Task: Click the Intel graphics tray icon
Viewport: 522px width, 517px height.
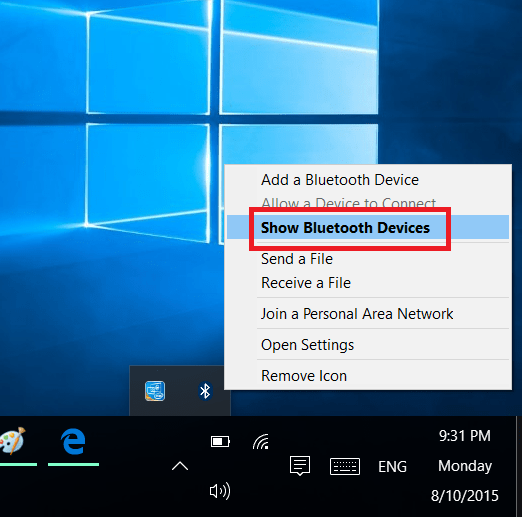Action: (155, 391)
